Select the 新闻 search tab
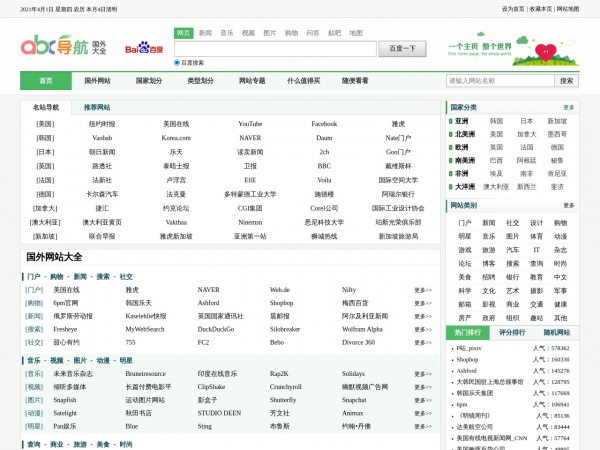This screenshot has width=600, height=450. [205, 33]
